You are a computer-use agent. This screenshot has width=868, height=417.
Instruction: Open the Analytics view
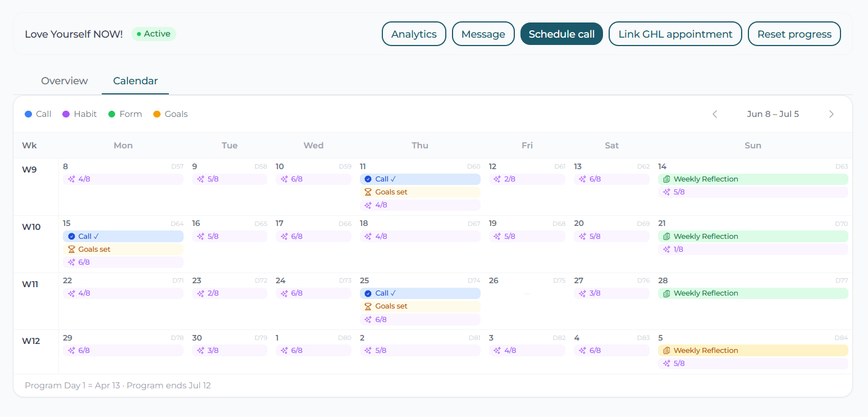tap(414, 34)
